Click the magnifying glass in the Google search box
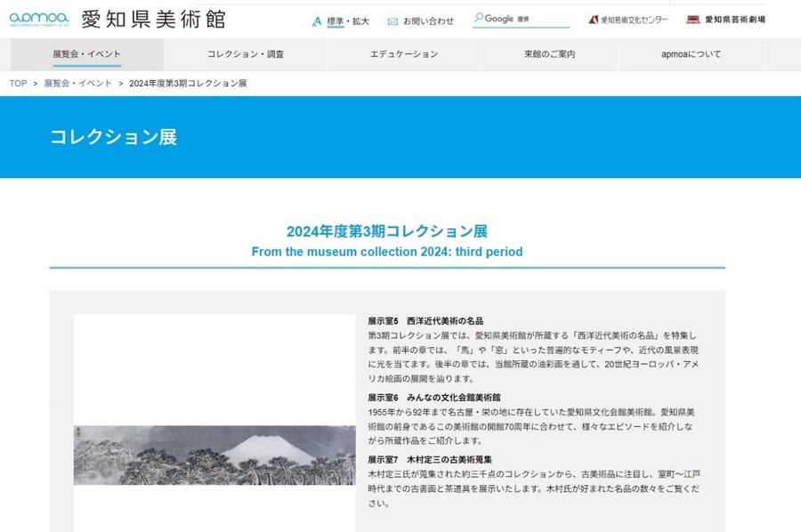 pyautogui.click(x=478, y=18)
